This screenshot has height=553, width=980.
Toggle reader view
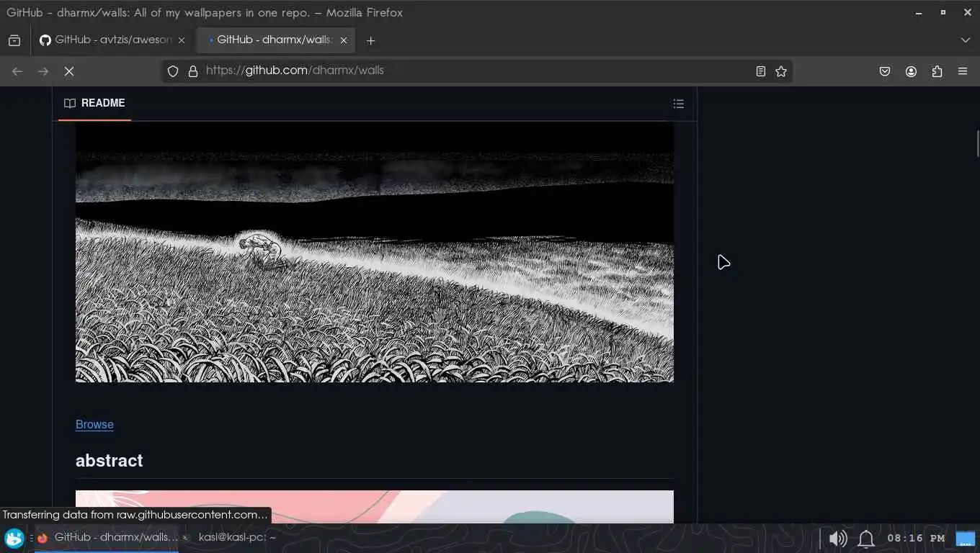coord(760,71)
